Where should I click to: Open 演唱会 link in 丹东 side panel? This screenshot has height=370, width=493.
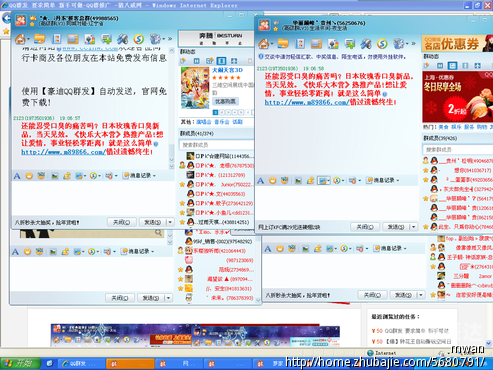pyautogui.click(x=204, y=122)
